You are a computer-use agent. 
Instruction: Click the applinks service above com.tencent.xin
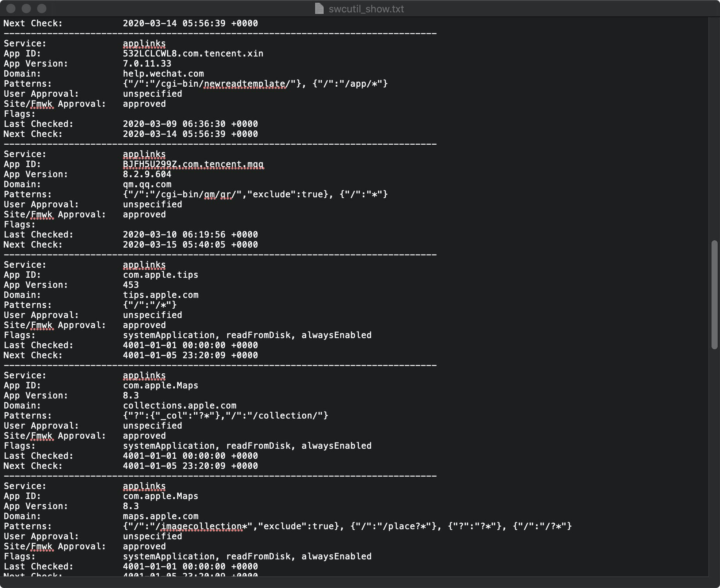144,43
